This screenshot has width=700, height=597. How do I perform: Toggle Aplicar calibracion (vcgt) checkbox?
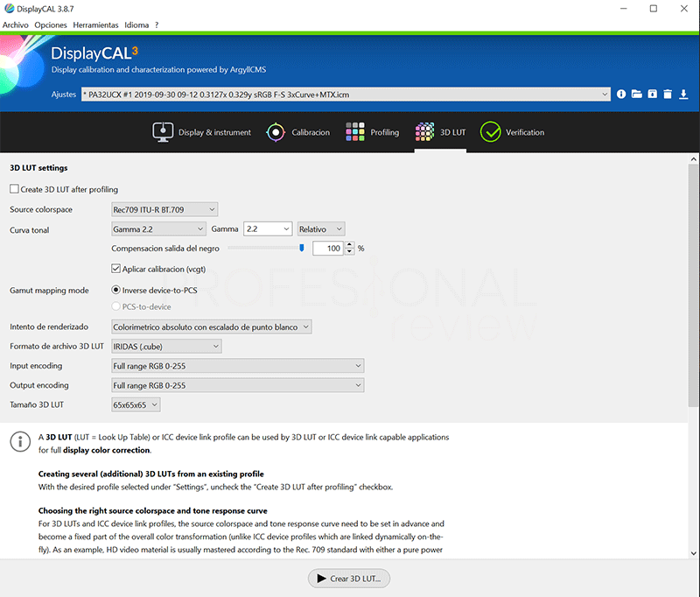(x=115, y=269)
